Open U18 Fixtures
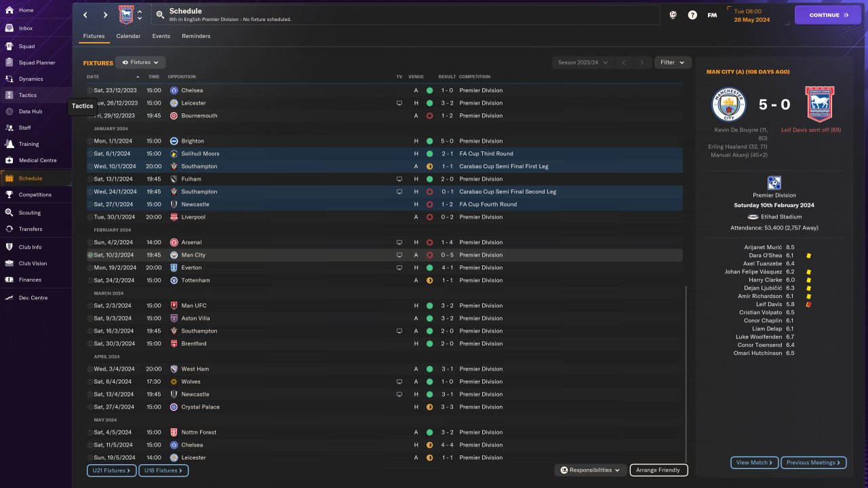Screen dimensions: 868x488 (x=163, y=470)
